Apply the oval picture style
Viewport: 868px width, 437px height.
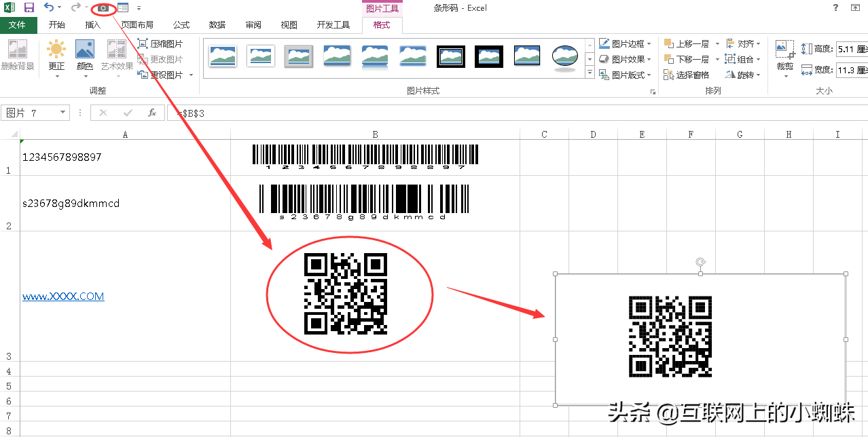565,57
